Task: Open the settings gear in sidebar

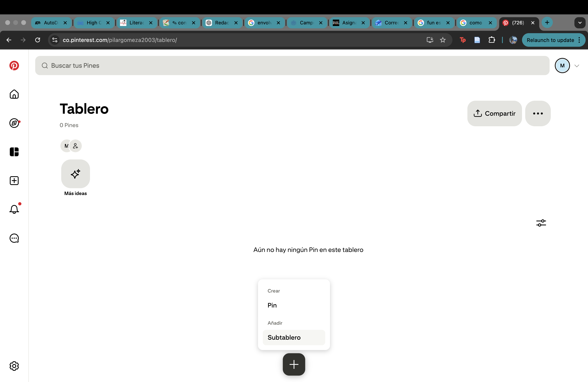Action: pyautogui.click(x=14, y=366)
